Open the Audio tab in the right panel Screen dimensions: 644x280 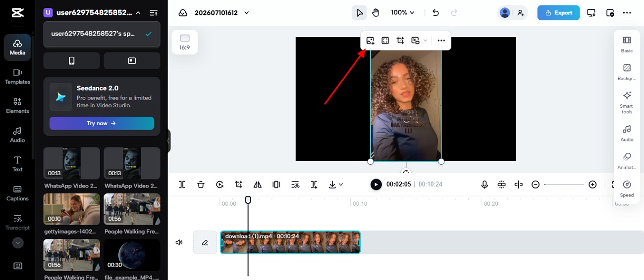pos(627,134)
